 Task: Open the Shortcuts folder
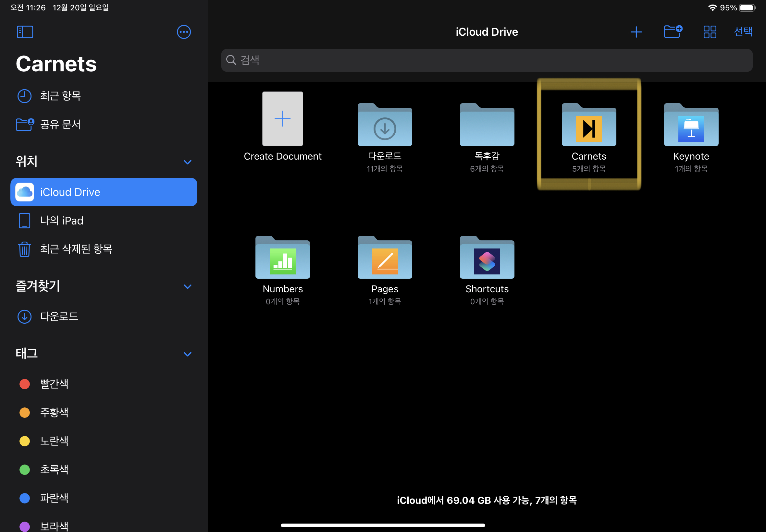[x=487, y=259]
